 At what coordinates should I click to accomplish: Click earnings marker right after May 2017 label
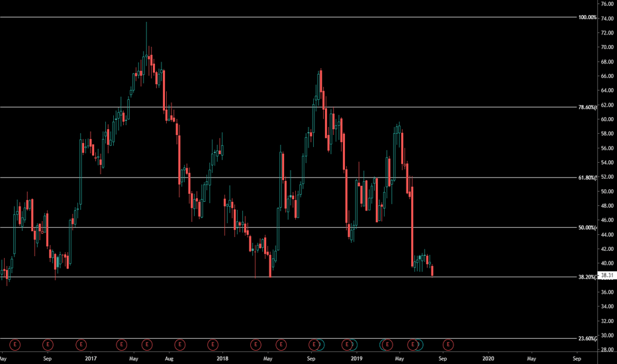point(147,345)
